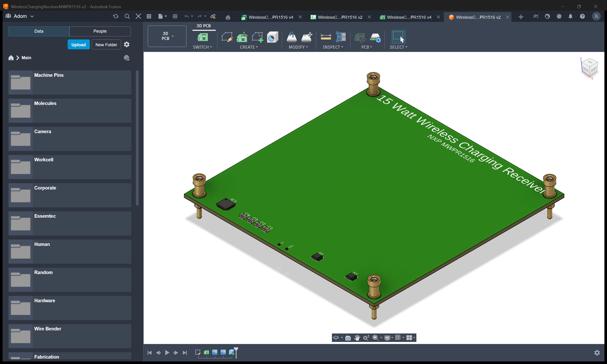Screen dimensions: 607x364
Task: Click the Orbit navigation tool
Action: [336, 338]
